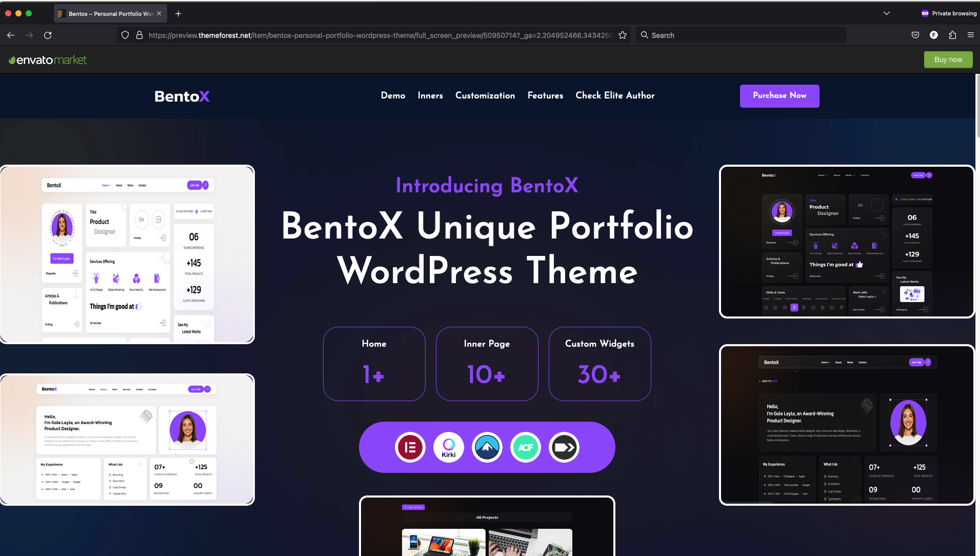Open the Inners menu item
The height and width of the screenshot is (556, 980).
point(430,96)
